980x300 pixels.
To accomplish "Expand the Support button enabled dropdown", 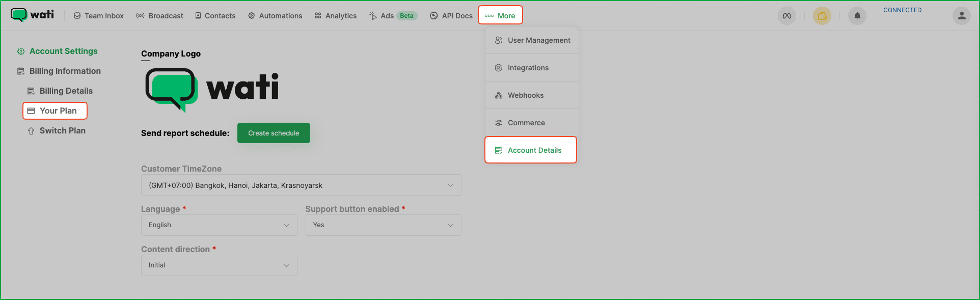I will coord(383,225).
